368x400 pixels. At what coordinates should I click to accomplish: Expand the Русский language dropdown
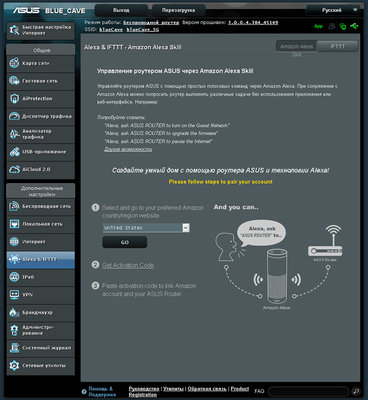pos(335,10)
